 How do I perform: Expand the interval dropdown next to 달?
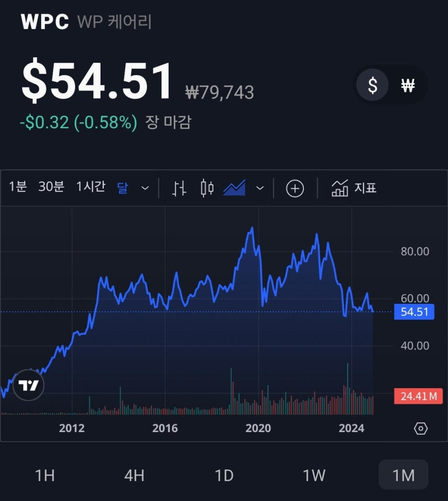point(145,188)
